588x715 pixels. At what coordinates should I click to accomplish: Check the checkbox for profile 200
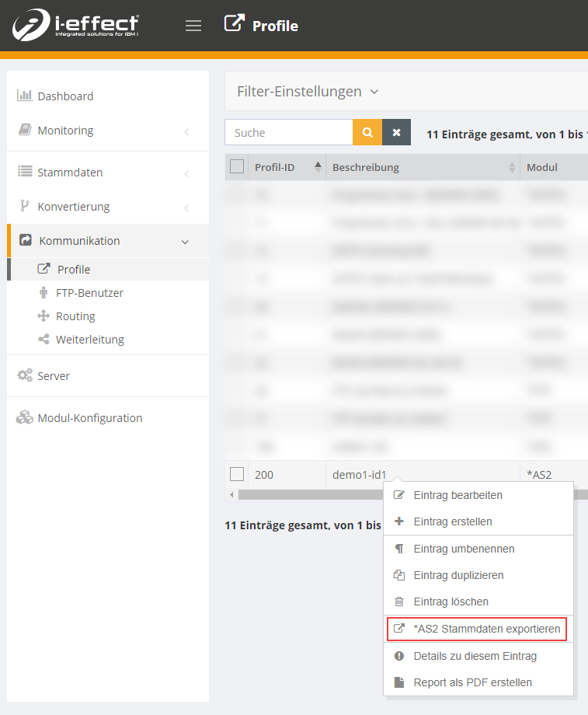pos(237,474)
